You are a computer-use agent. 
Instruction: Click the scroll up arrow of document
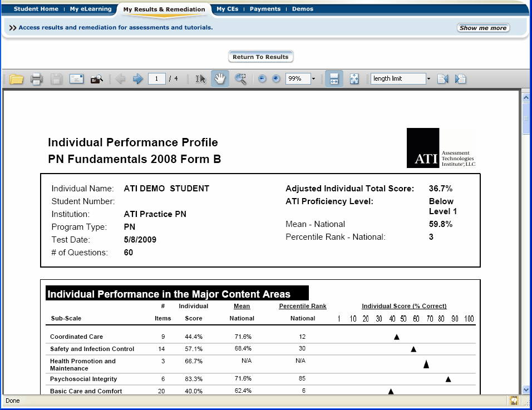click(526, 98)
